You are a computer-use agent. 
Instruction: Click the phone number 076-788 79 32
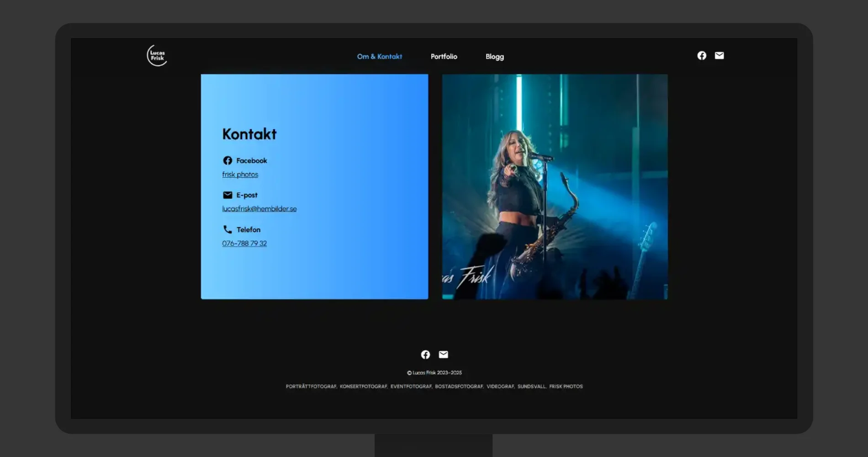(244, 244)
